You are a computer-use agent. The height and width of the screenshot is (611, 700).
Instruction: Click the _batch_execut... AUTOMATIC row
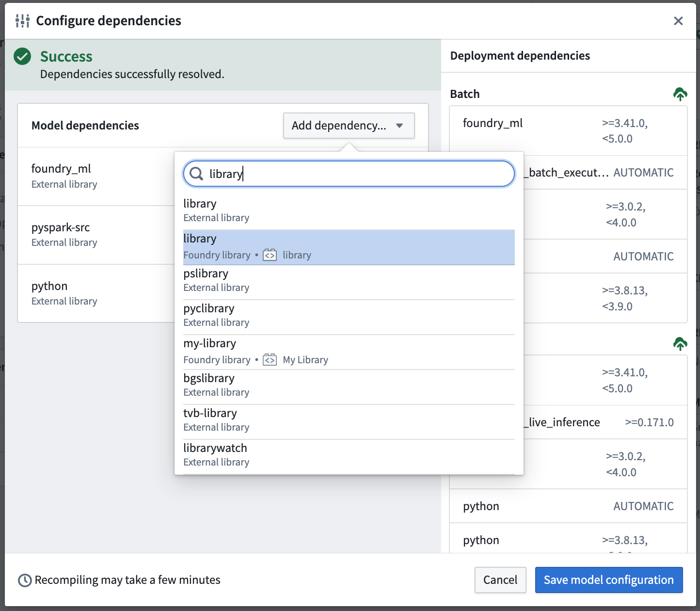(x=605, y=173)
